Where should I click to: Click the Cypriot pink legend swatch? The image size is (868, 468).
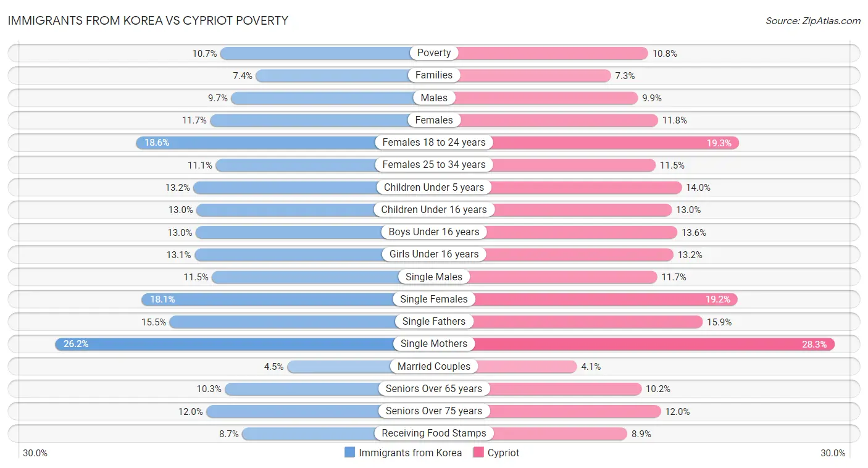478,453
